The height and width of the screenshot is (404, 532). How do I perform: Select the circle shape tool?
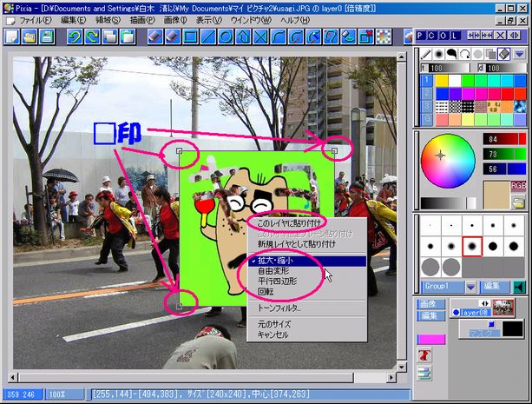(x=226, y=36)
